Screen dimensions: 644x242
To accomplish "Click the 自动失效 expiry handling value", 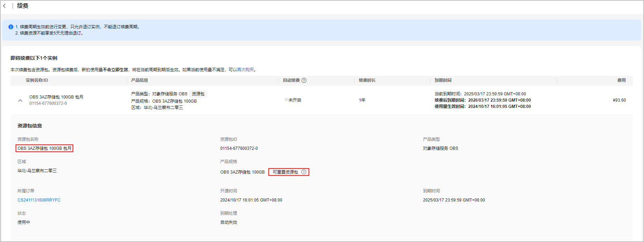I will [x=229, y=222].
